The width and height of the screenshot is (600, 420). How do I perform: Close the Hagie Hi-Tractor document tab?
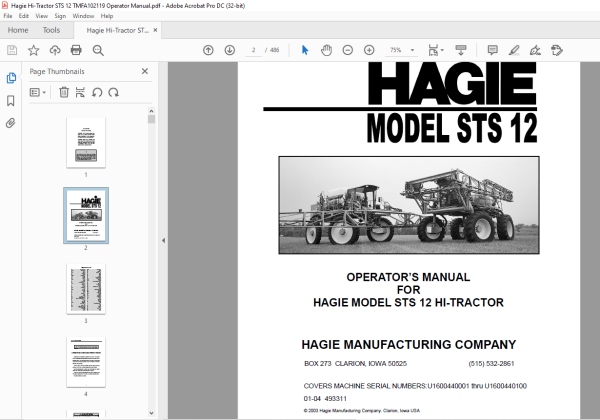coord(155,30)
